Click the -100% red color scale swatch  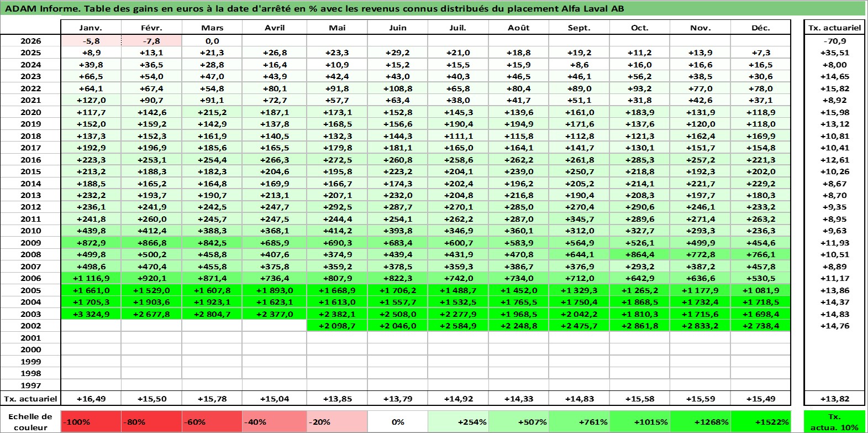pos(91,422)
